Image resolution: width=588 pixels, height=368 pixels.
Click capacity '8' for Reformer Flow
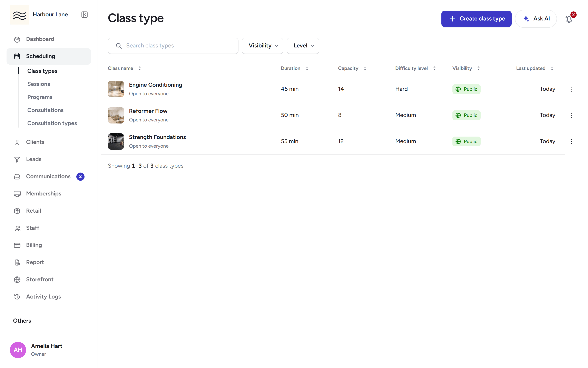tap(340, 115)
